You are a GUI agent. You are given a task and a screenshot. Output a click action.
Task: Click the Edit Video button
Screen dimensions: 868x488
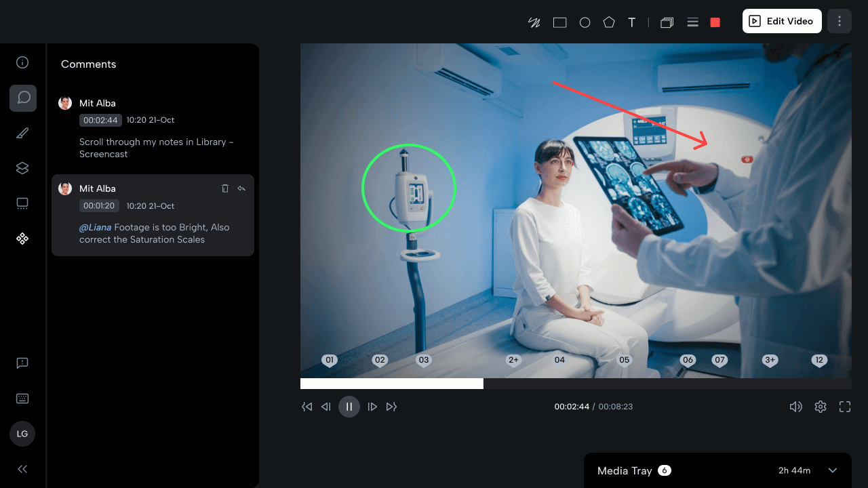click(x=782, y=21)
